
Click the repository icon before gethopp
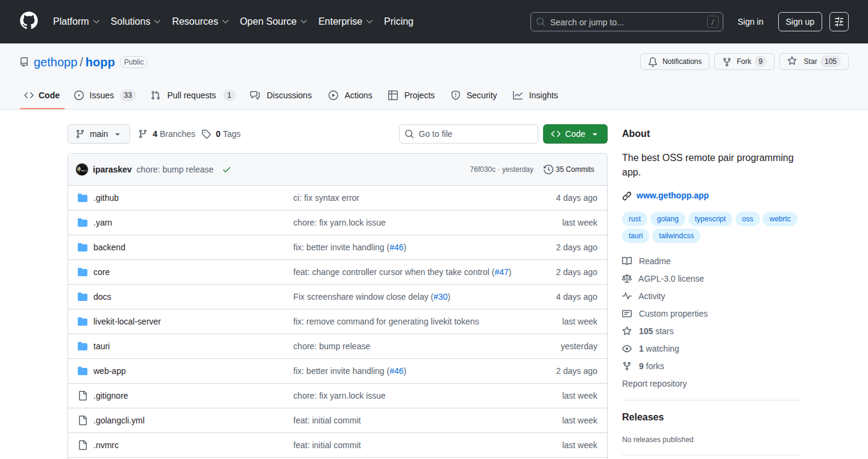click(24, 62)
